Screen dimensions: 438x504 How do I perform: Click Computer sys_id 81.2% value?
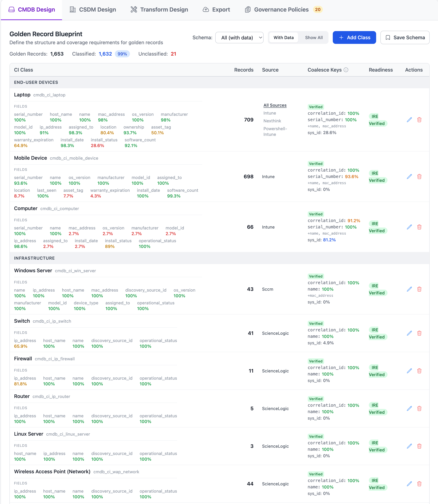coord(329,240)
